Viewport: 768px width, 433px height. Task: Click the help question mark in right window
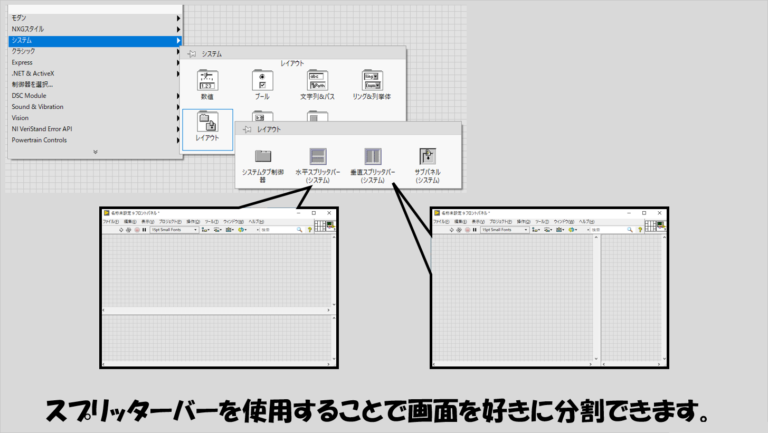640,229
